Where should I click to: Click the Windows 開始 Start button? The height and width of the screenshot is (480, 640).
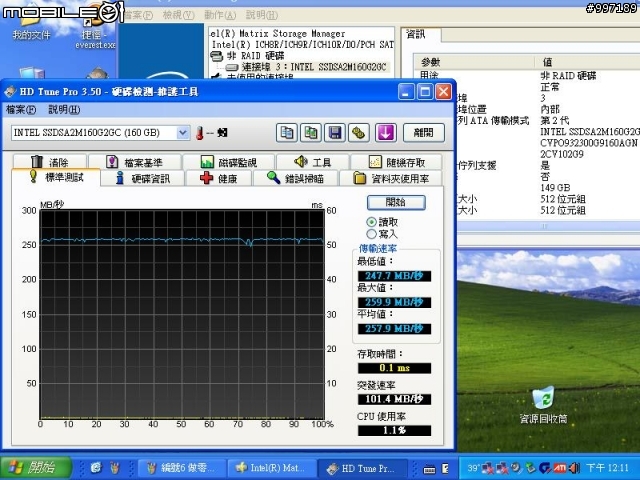pos(37,467)
